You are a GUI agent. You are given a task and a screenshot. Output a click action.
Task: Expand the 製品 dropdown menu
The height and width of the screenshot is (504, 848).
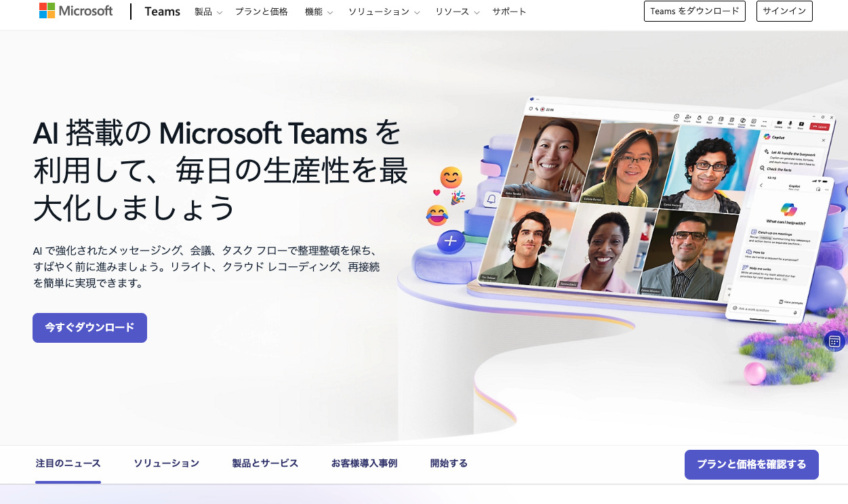click(x=208, y=12)
